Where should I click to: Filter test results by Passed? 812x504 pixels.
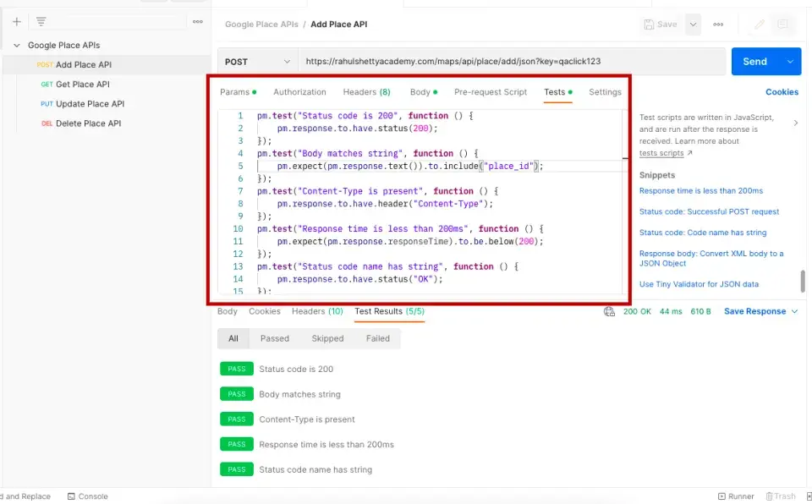(x=274, y=339)
